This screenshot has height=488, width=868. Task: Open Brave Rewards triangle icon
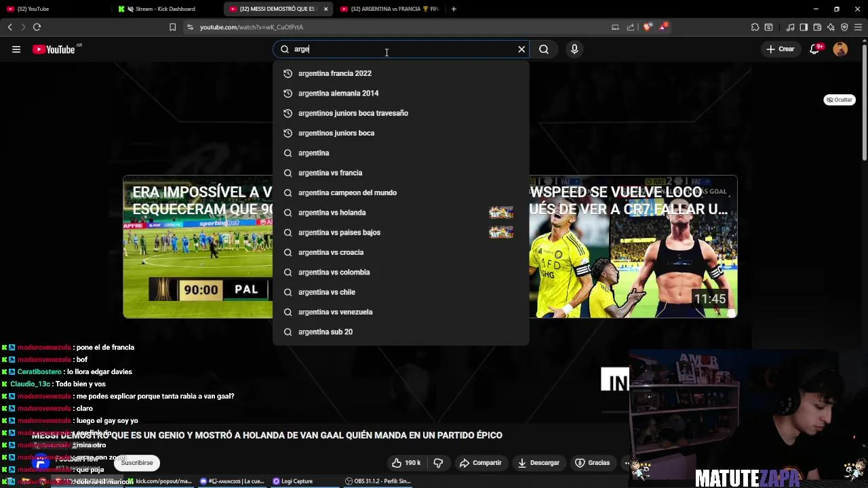pyautogui.click(x=665, y=27)
